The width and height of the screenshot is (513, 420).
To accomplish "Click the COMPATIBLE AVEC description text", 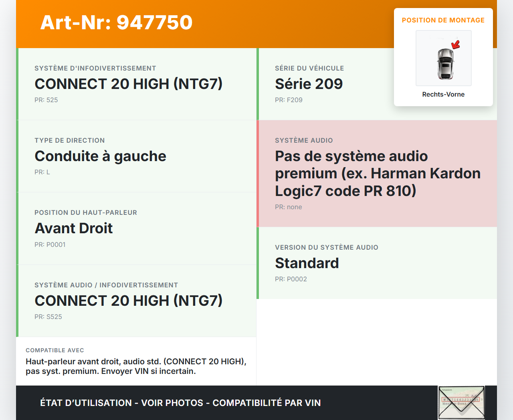I will 136,366.
